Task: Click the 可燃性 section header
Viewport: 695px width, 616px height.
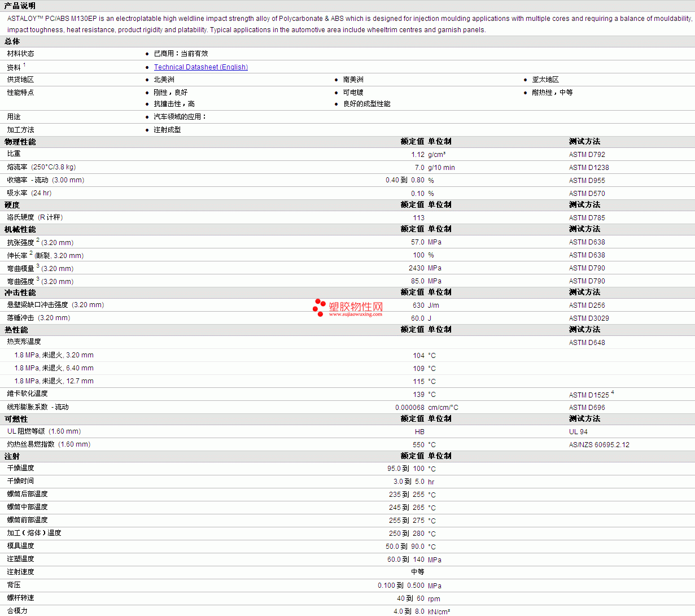Action: [16, 419]
